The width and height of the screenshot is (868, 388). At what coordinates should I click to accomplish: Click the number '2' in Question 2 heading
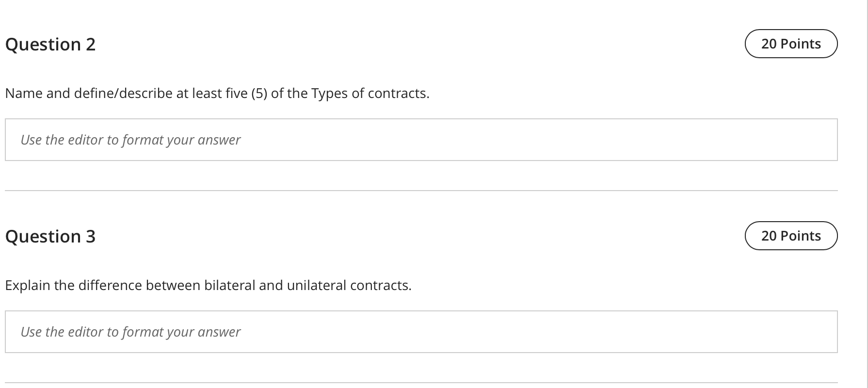[91, 44]
